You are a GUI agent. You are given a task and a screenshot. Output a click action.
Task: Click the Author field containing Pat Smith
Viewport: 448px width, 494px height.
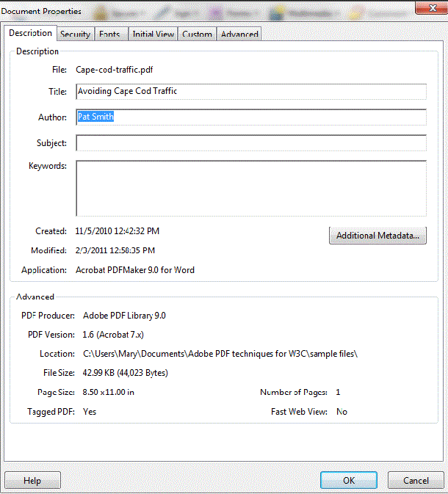250,117
